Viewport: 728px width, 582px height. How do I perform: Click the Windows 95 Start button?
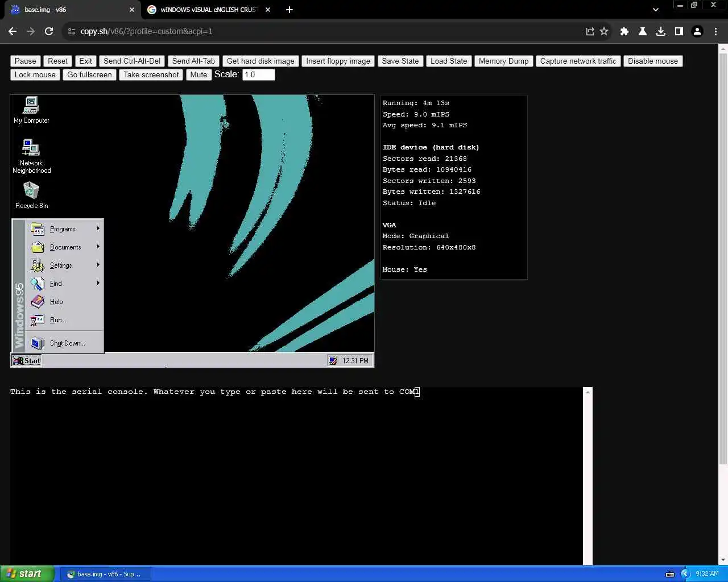[x=27, y=360]
